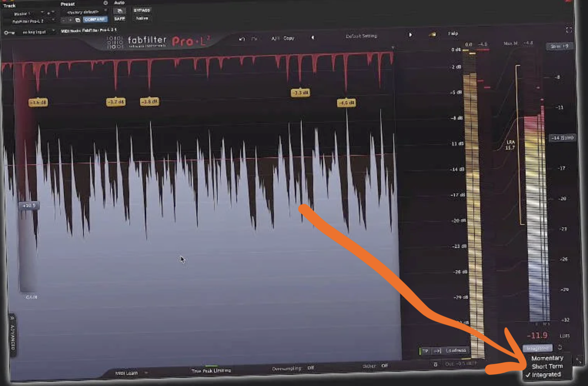Click the Out level output setting
Screen dimensions: 588x386
tap(461, 363)
